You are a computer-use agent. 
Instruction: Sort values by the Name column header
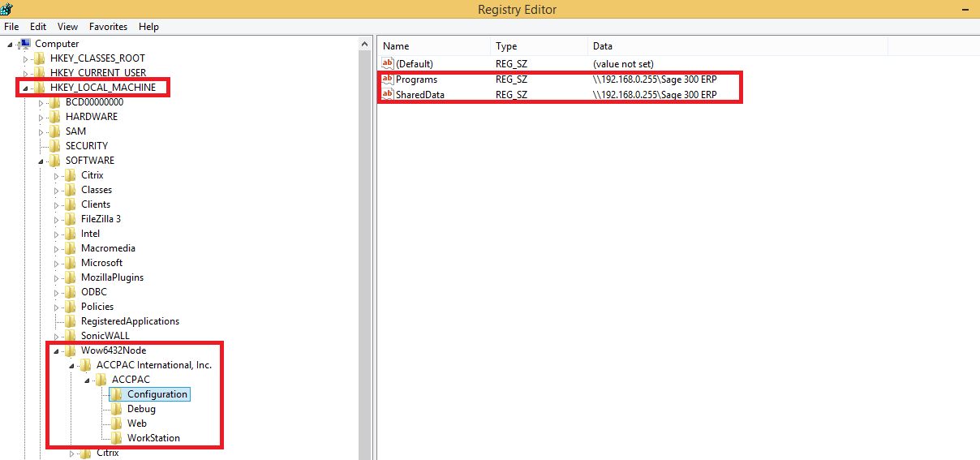[434, 46]
